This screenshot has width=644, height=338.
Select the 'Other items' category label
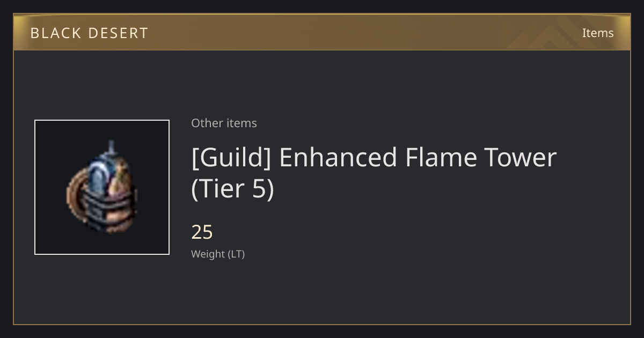tap(224, 123)
